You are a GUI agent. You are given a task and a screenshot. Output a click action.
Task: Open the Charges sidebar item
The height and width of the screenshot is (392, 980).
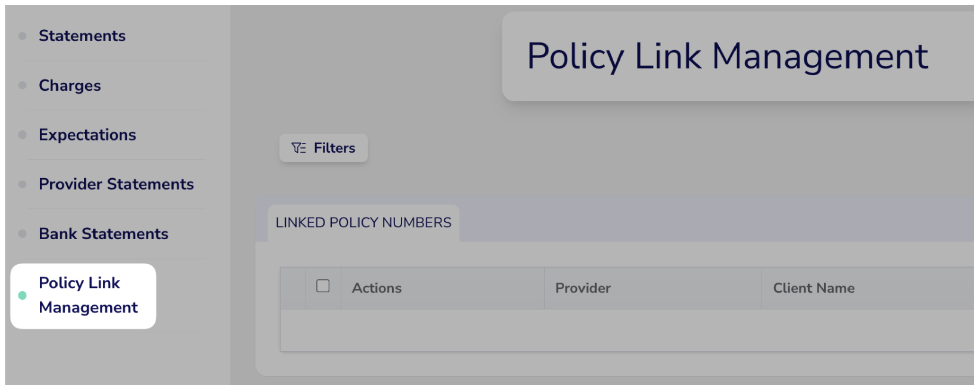pyautogui.click(x=70, y=85)
